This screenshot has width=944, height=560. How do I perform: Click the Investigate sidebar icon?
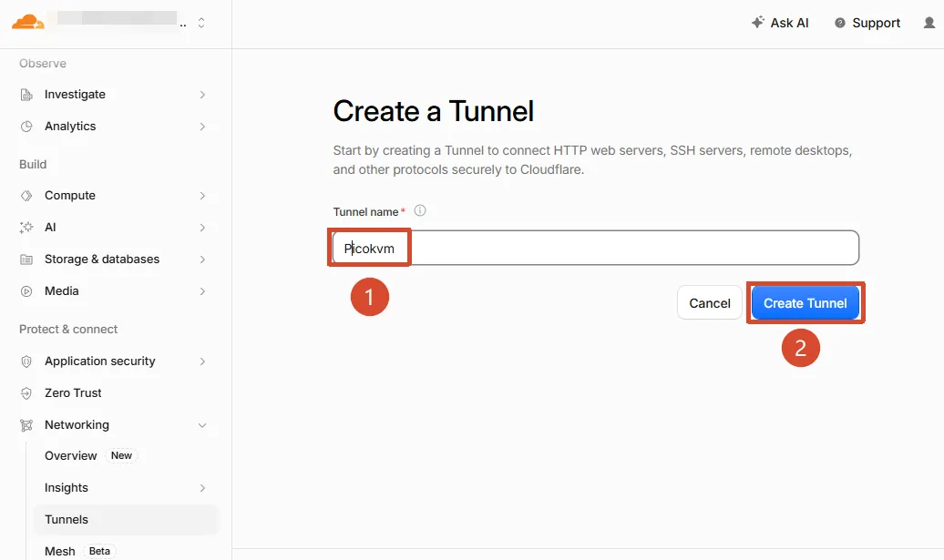(26, 95)
